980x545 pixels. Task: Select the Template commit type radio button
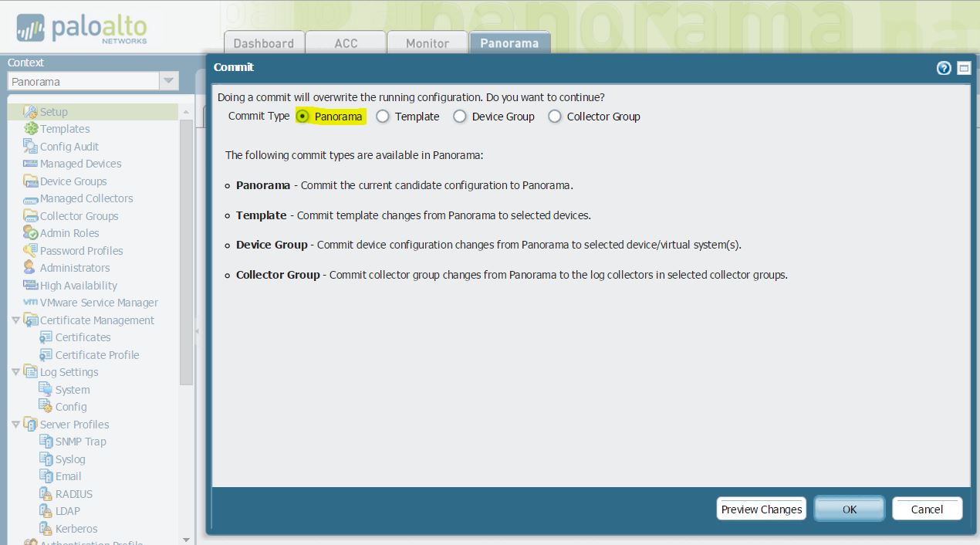point(383,117)
